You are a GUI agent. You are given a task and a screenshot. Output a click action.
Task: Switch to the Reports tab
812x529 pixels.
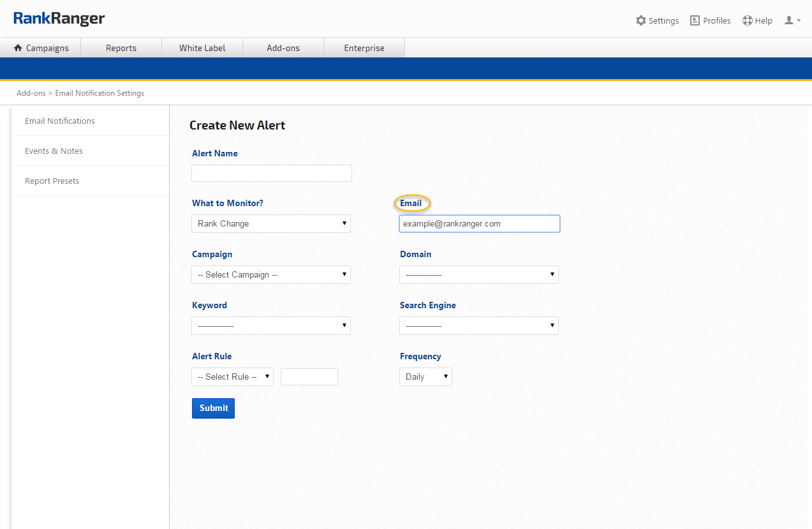point(121,48)
